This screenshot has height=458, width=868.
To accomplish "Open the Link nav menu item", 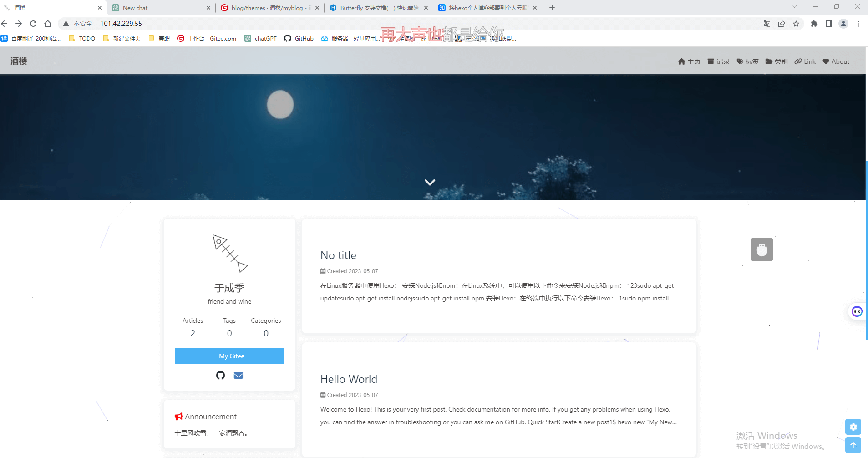I will (x=805, y=61).
